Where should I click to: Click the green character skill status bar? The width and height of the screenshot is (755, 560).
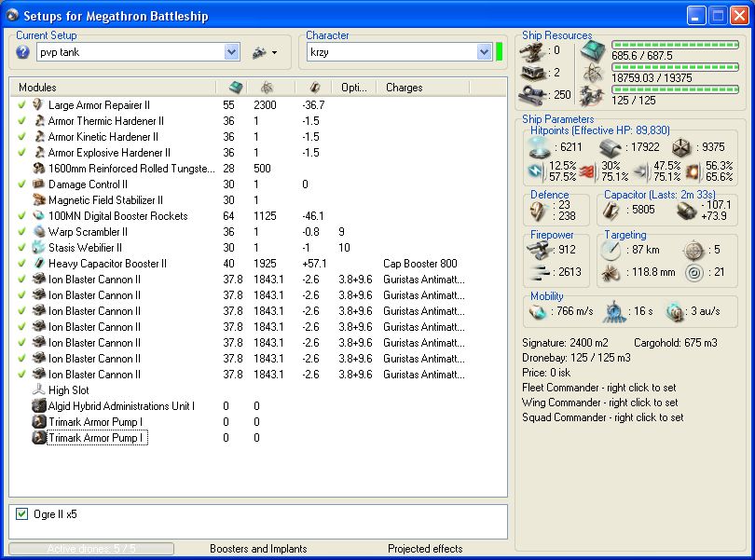coord(500,52)
